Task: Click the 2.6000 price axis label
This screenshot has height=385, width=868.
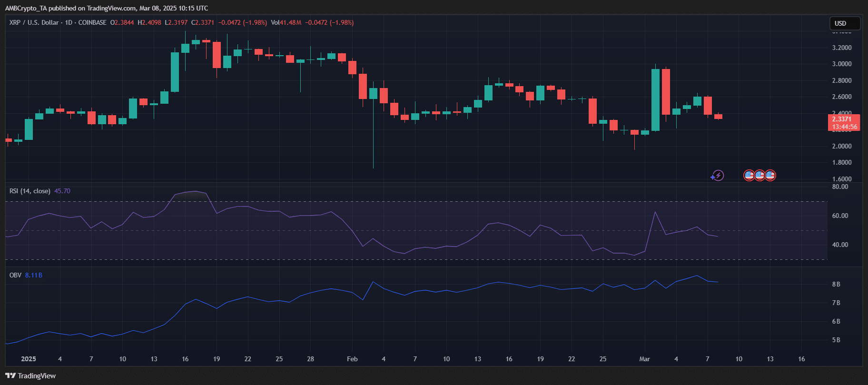Action: coord(842,97)
